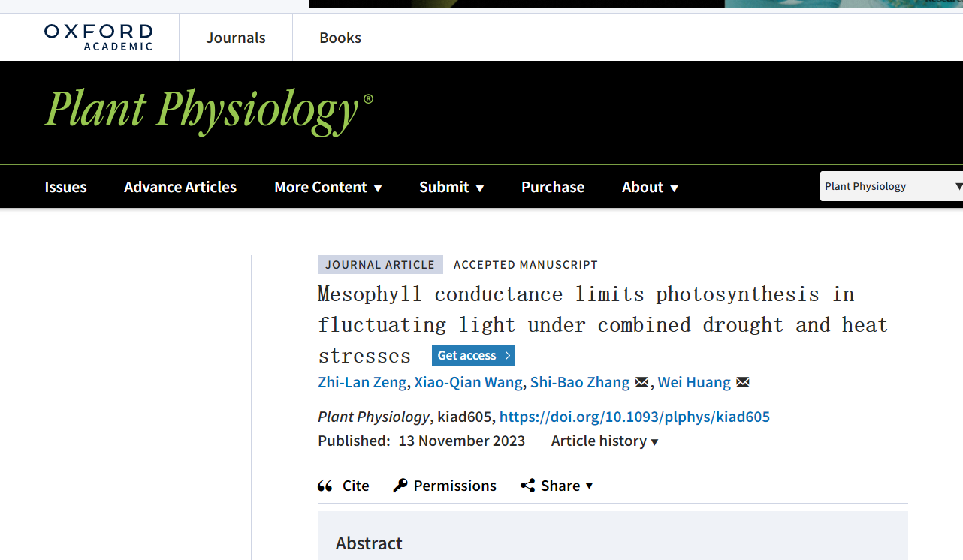Open the Books tab
963x560 pixels.
pyautogui.click(x=340, y=38)
